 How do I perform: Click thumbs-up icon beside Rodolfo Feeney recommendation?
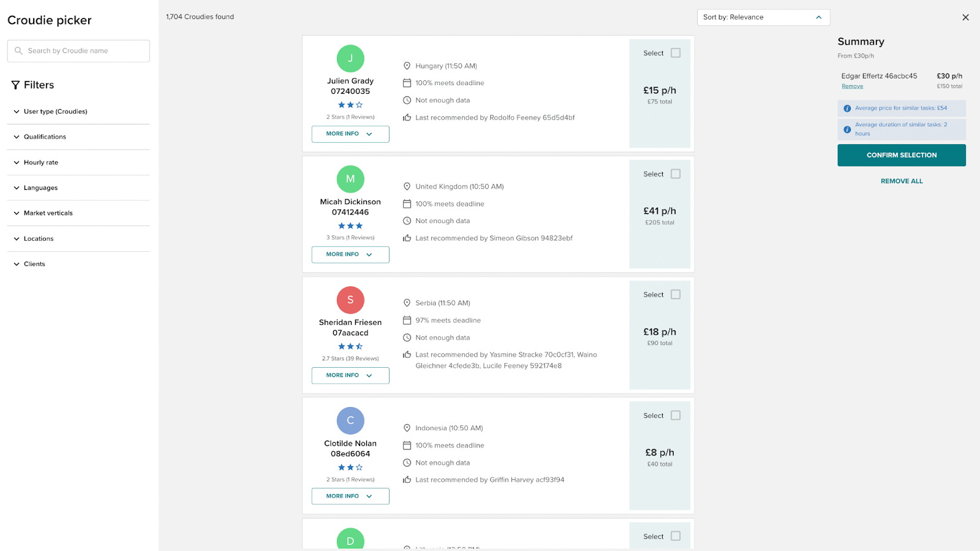point(407,117)
